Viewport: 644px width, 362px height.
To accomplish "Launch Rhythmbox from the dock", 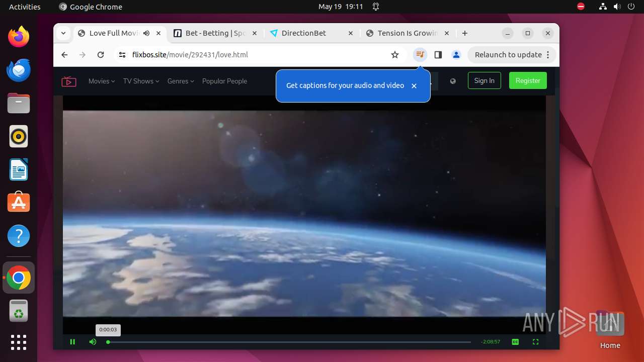I will pyautogui.click(x=19, y=136).
